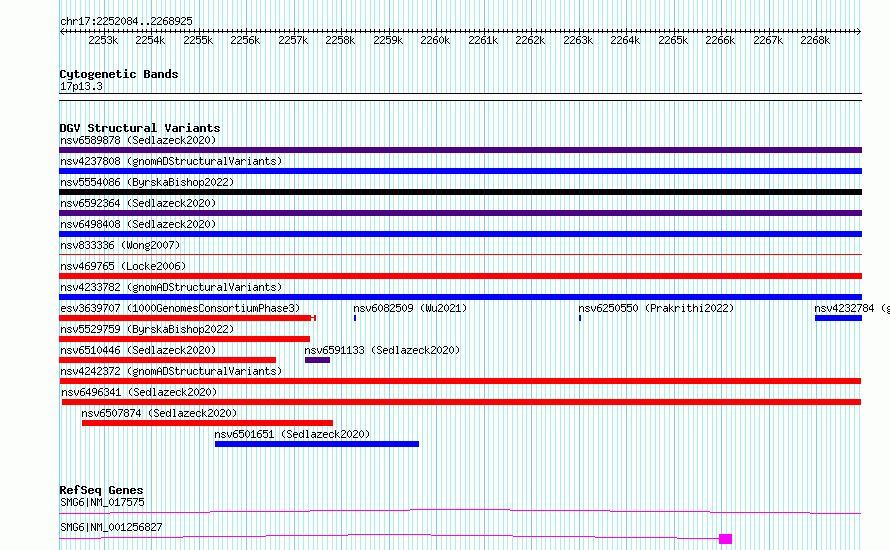Screen dimensions: 890x550
Task: Open nsv5554086 (ByrskaBishop2022) label
Action: click(147, 182)
